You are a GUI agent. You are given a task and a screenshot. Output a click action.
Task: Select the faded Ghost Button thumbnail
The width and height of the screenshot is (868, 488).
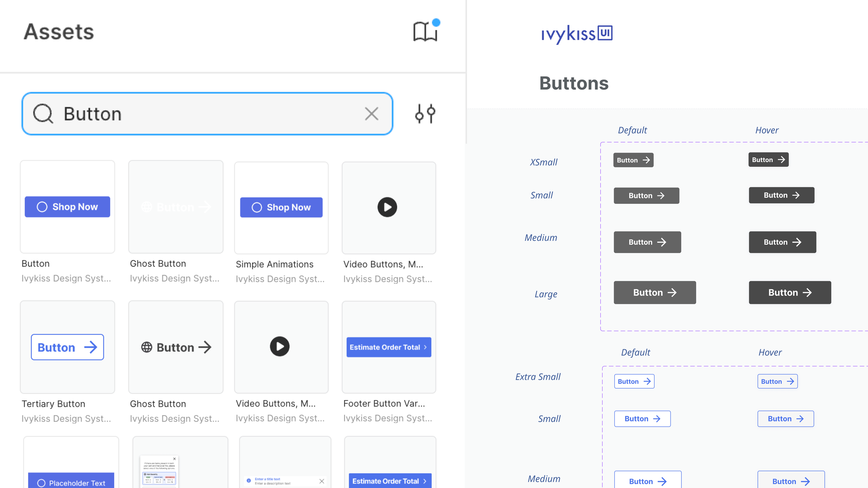coord(176,207)
